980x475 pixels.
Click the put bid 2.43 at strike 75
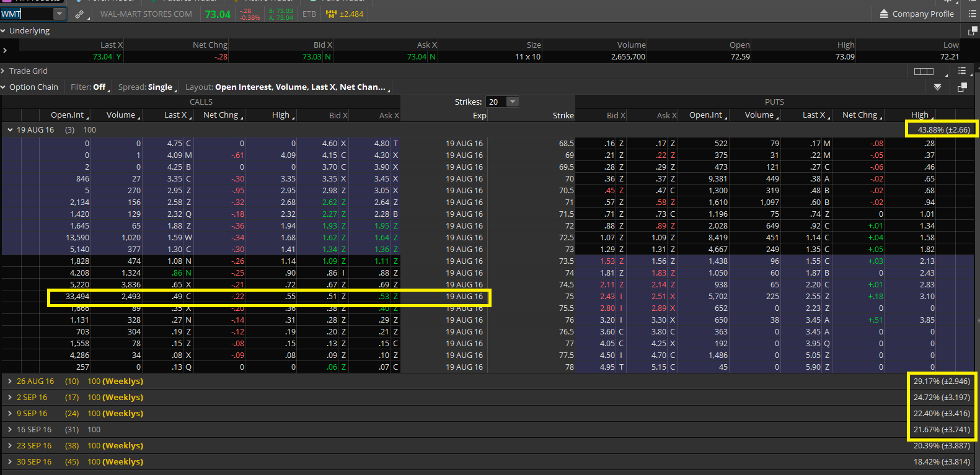607,297
